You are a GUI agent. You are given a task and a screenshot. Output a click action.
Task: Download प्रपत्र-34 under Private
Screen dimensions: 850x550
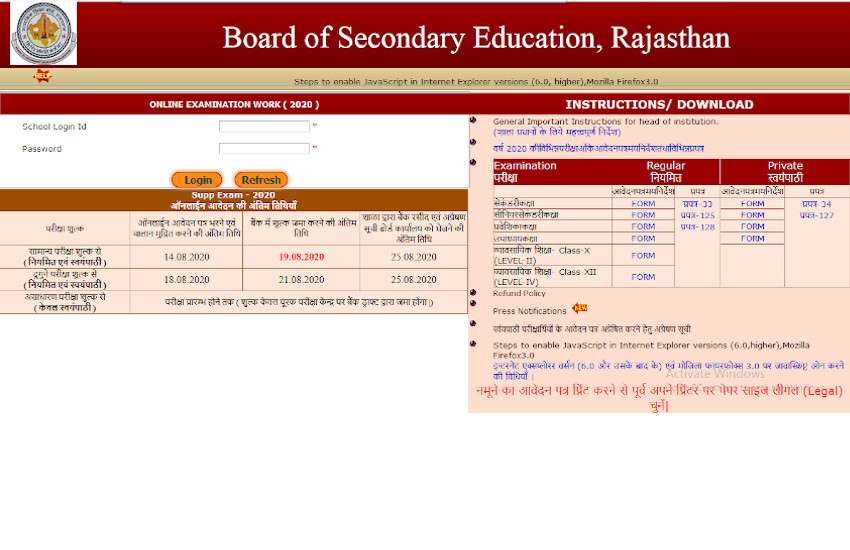[816, 204]
